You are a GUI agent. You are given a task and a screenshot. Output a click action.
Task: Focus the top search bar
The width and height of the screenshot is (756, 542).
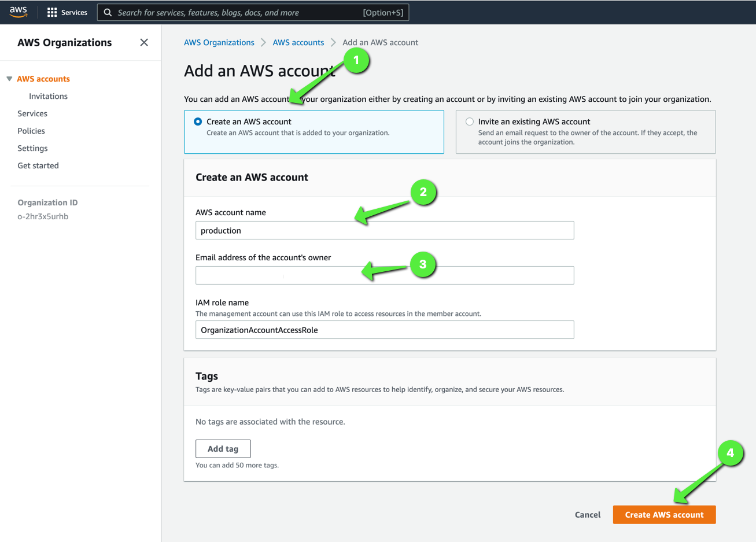253,12
